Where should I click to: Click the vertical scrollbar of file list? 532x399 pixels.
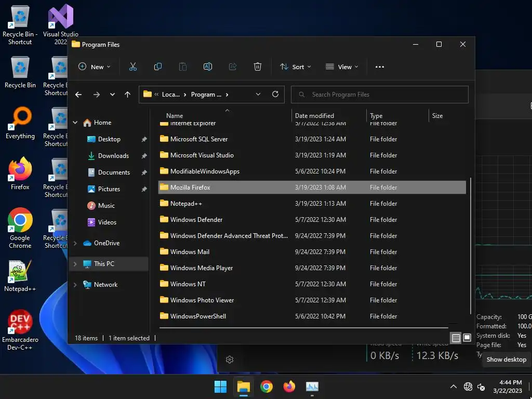coord(470,246)
